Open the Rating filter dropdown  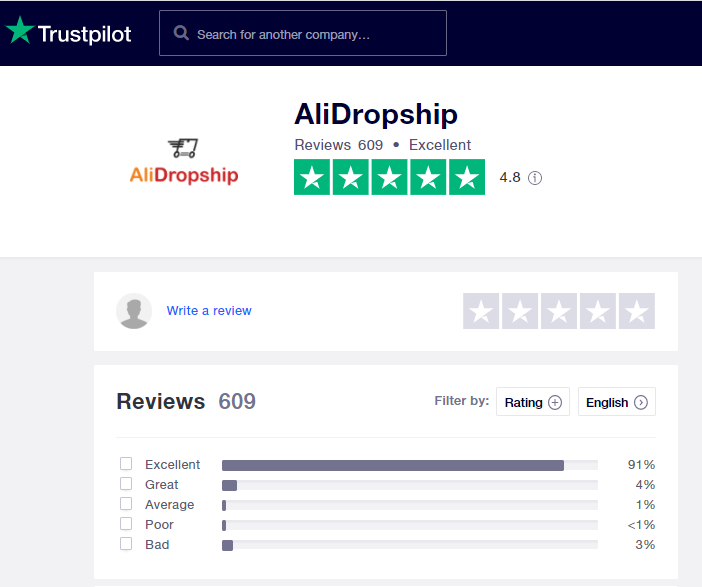[x=533, y=402]
